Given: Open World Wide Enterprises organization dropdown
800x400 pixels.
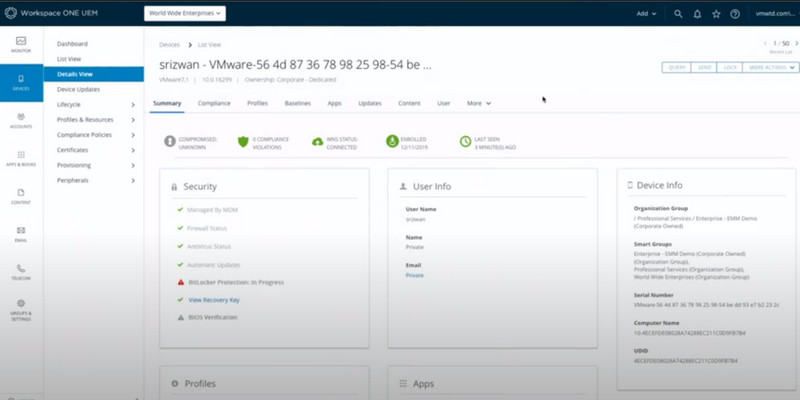Looking at the screenshot, I should (x=185, y=13).
